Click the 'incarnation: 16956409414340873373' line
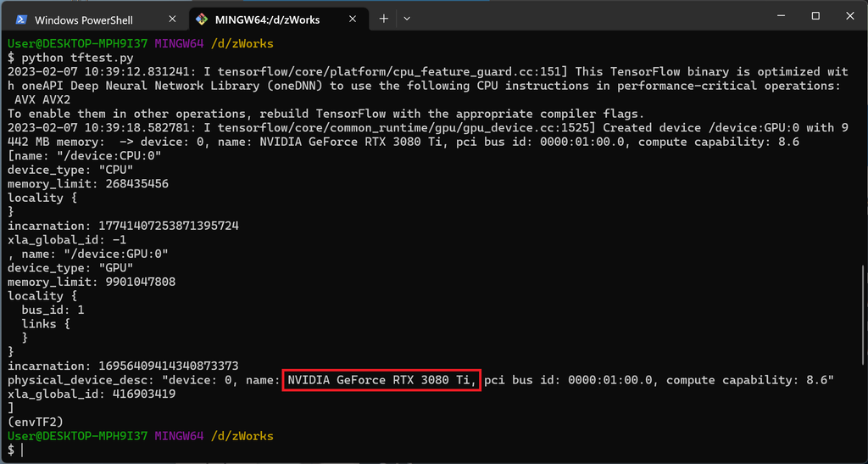868x464 pixels. [x=123, y=366]
